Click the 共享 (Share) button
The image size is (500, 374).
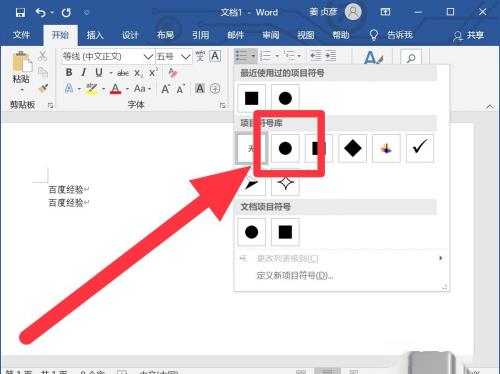pos(468,35)
